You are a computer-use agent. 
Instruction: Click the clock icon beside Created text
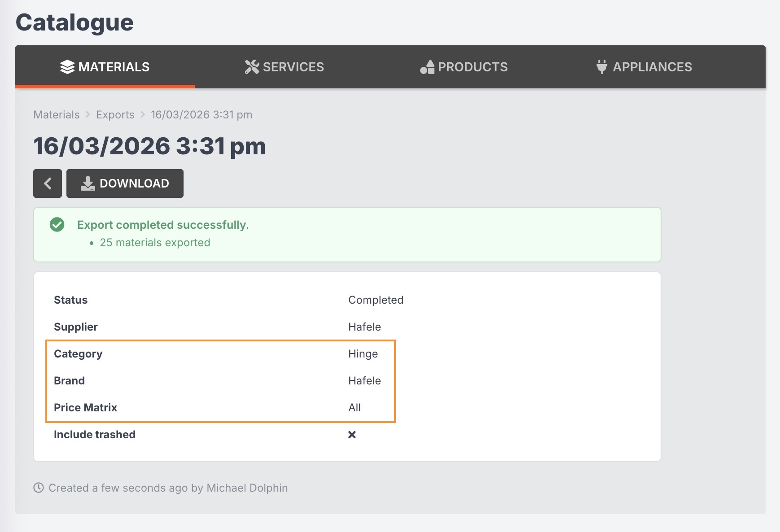[x=39, y=488]
